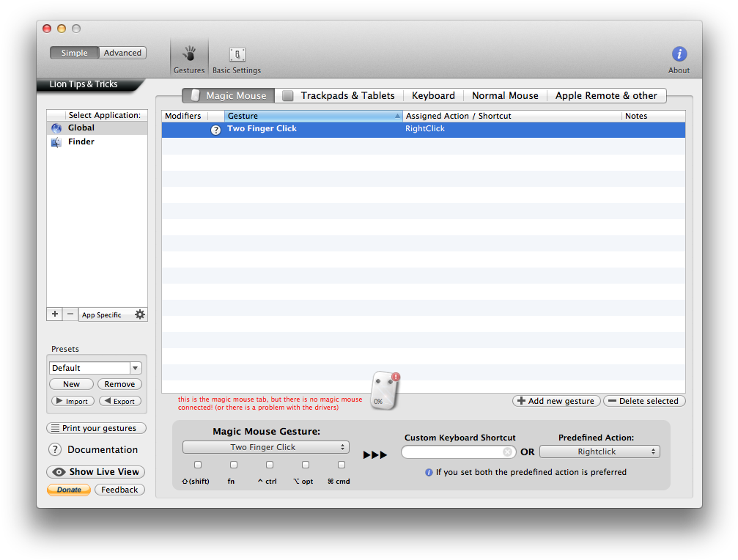Viewport: 738px width, 560px height.
Task: Open the Feedback form
Action: point(119,490)
